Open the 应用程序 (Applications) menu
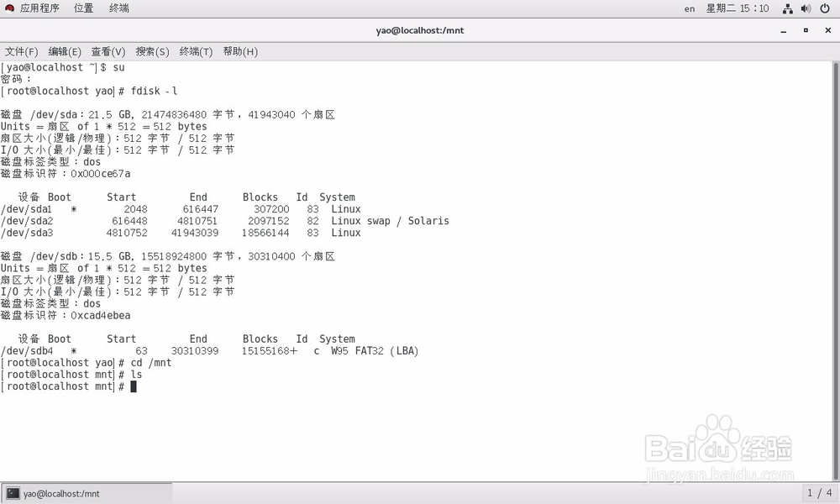 (39, 8)
